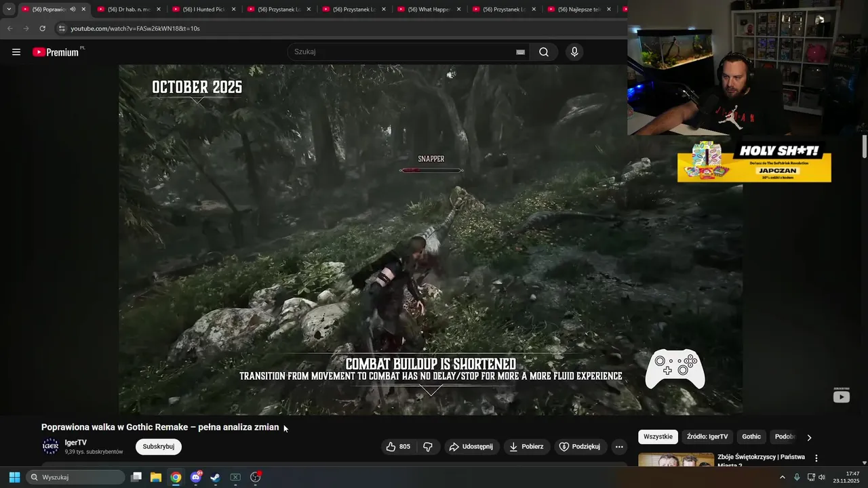Open volume control in system tray

(x=822, y=477)
